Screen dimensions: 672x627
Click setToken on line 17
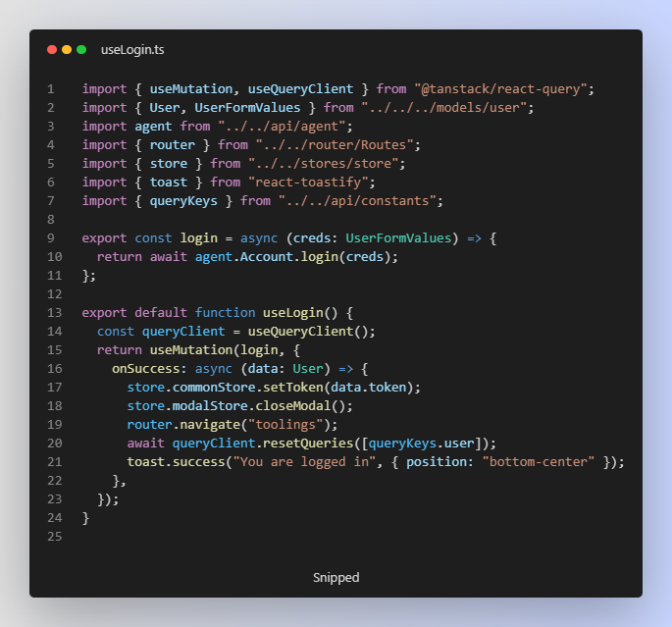tap(292, 388)
